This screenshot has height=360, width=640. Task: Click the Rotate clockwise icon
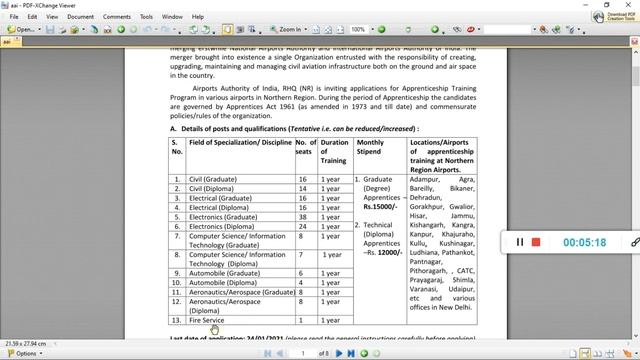[x=206, y=29]
